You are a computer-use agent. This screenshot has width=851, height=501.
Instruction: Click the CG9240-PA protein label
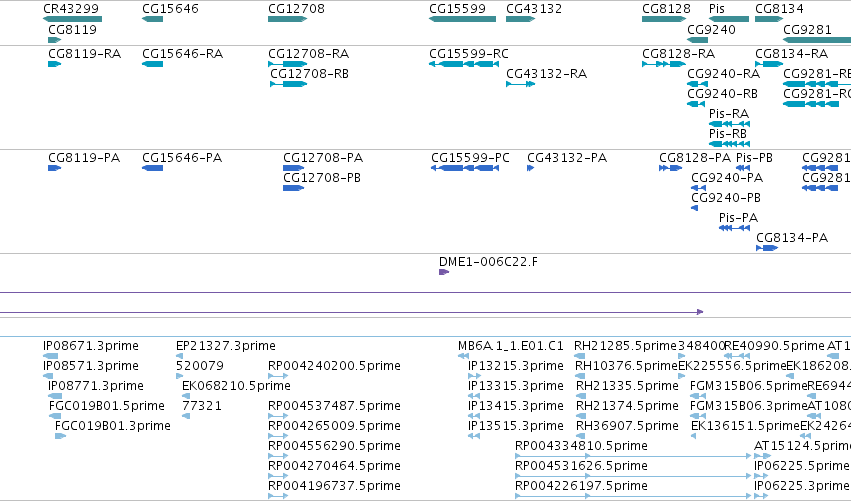point(727,178)
